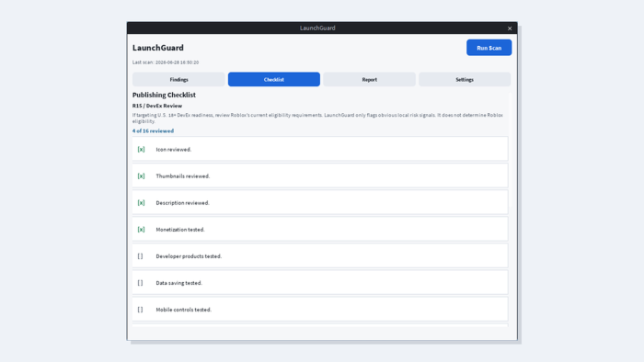The width and height of the screenshot is (644, 362).
Task: Switch to the Findings tab
Action: point(178,80)
